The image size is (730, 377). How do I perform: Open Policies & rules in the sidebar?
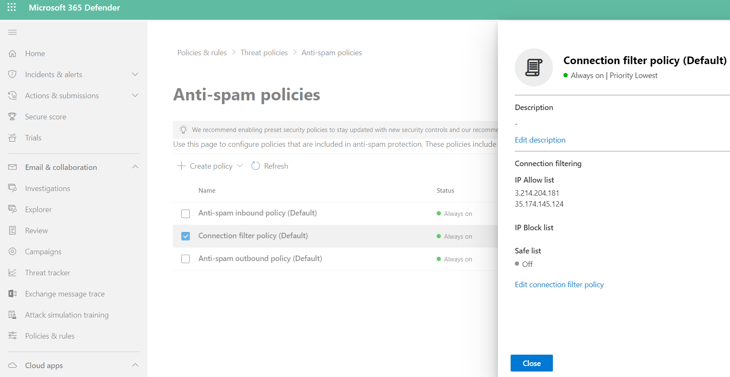coord(49,336)
